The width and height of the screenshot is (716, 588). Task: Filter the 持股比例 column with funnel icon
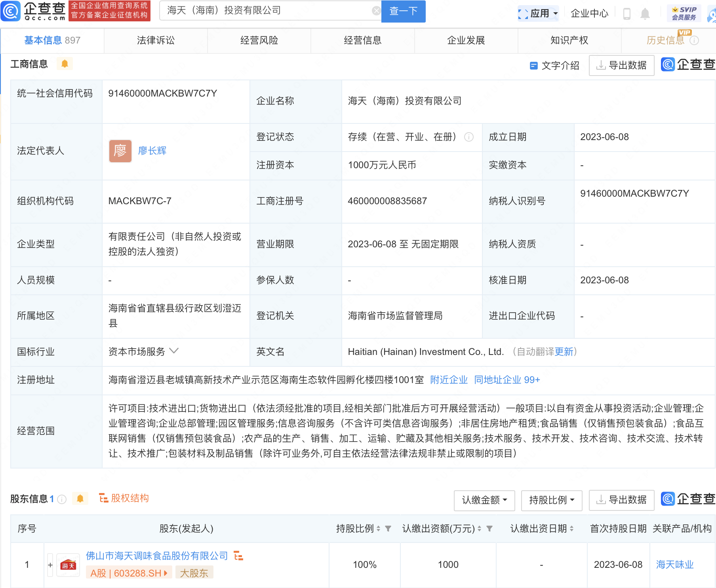388,529
